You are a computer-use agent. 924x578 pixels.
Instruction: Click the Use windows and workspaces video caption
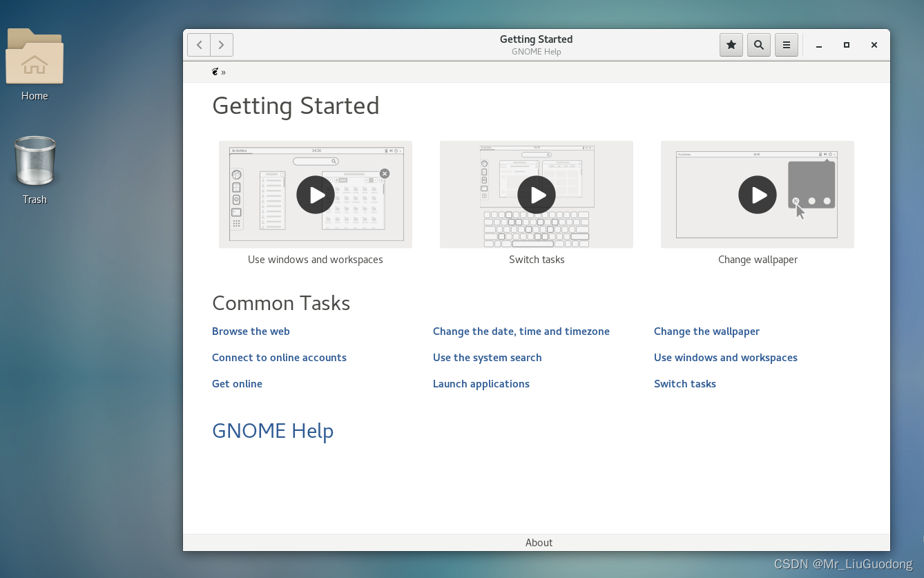pos(316,260)
